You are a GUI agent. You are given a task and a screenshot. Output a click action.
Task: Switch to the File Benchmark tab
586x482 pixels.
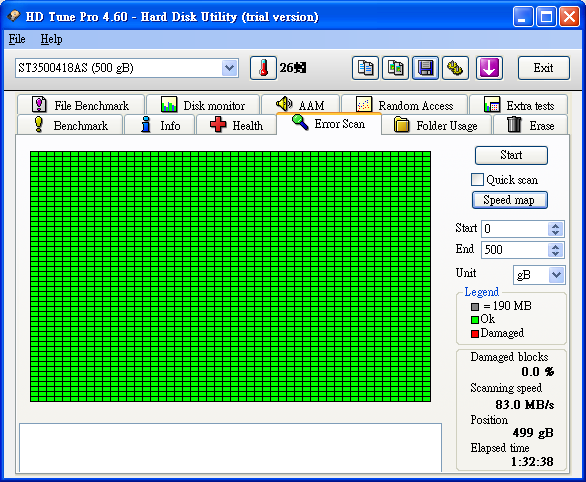(81, 105)
